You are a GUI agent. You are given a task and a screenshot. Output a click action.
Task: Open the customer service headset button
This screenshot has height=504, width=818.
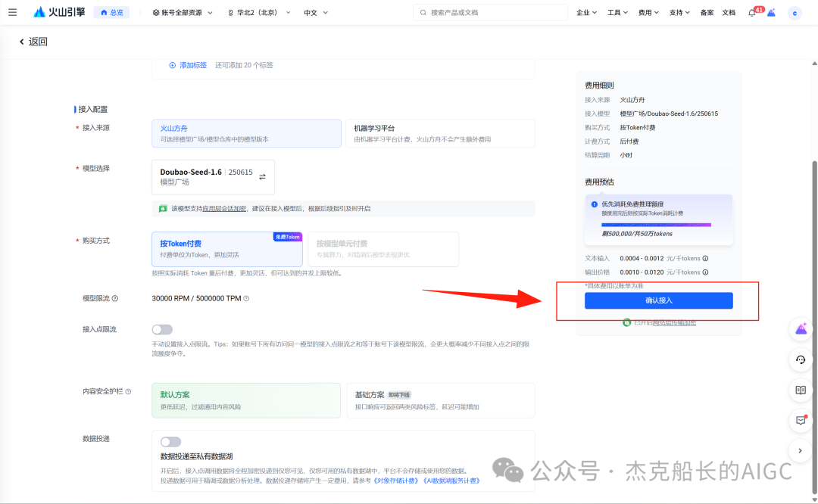click(801, 359)
